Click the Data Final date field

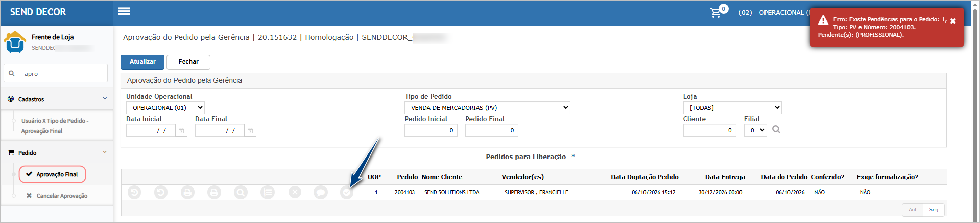coord(220,130)
